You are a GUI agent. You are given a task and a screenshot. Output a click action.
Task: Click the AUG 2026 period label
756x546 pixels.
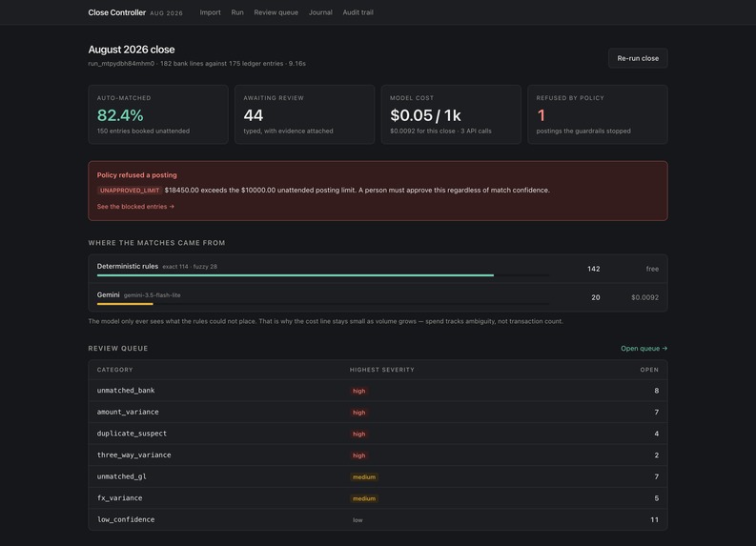[x=166, y=13]
